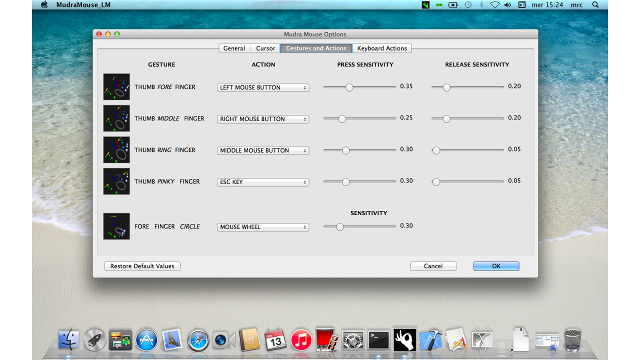The width and height of the screenshot is (640, 360).
Task: Open the blank document icon in dock
Action: [520, 340]
